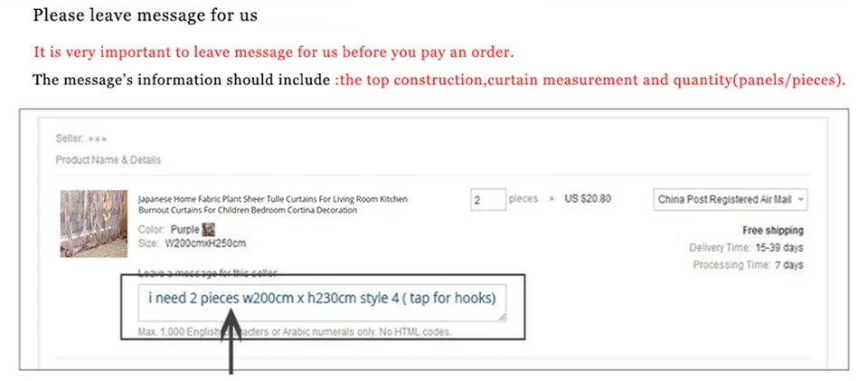Click the Seller name label
Screen dimensions: 868x381
[x=81, y=138]
